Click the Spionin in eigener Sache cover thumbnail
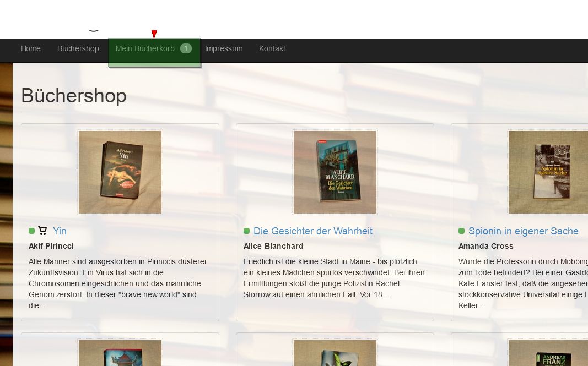Image resolution: width=588 pixels, height=366 pixels. 548,172
